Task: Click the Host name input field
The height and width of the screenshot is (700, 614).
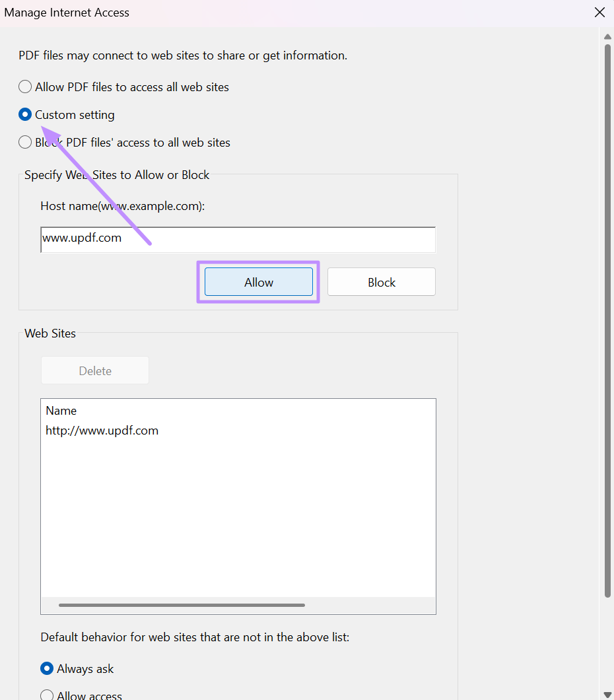Action: point(238,240)
